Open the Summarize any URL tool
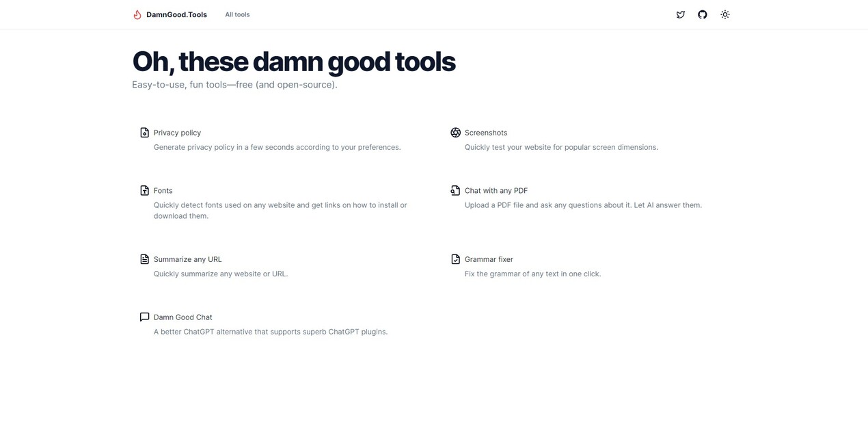The width and height of the screenshot is (868, 422). [x=187, y=259]
